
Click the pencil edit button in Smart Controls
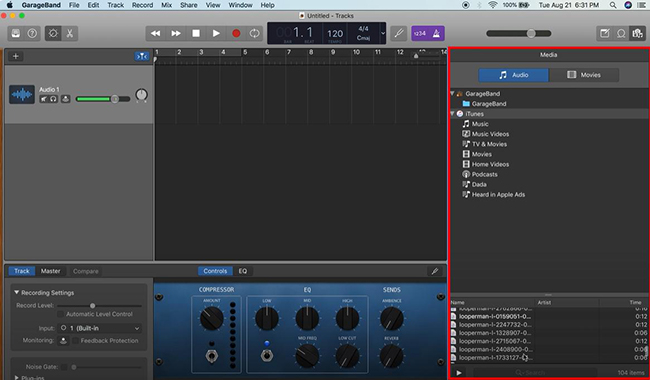click(x=434, y=271)
